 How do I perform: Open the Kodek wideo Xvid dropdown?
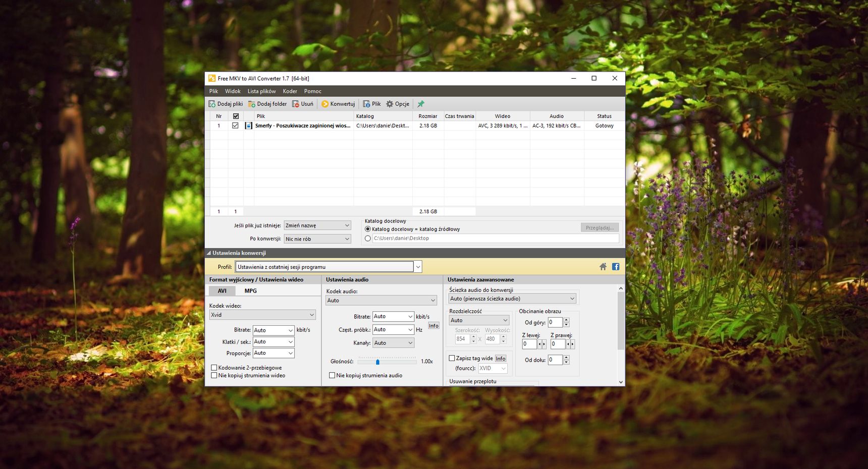[262, 315]
